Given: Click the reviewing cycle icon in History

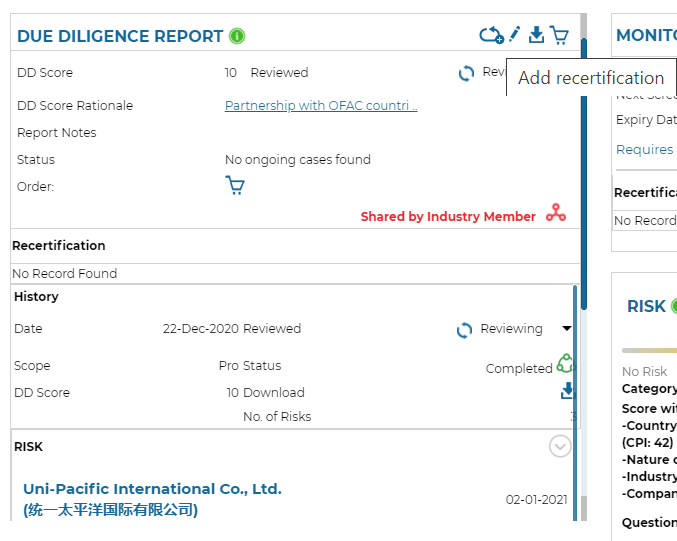Looking at the screenshot, I should pyautogui.click(x=464, y=330).
